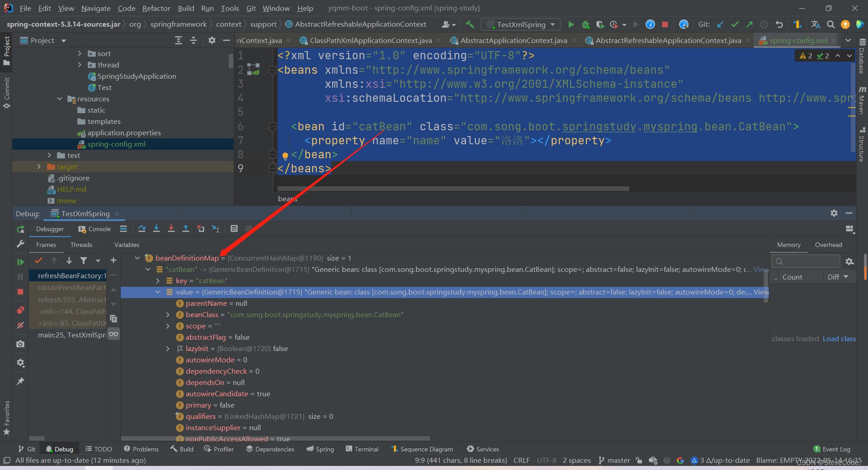This screenshot has height=470, width=868.
Task: Expand the thread folder
Action: [80, 65]
